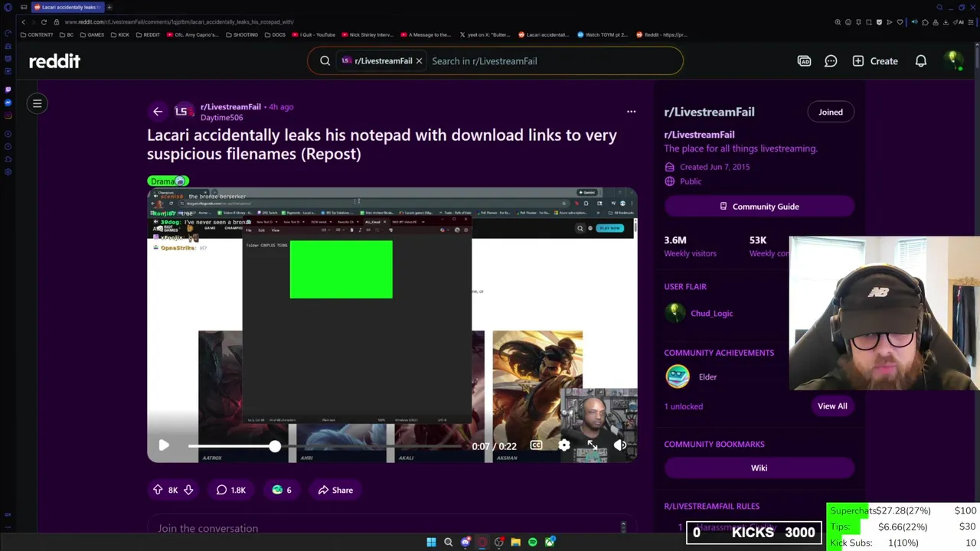Open the CONTENT? bookmarks folder
Viewport: 980px width, 551px height.
37,34
